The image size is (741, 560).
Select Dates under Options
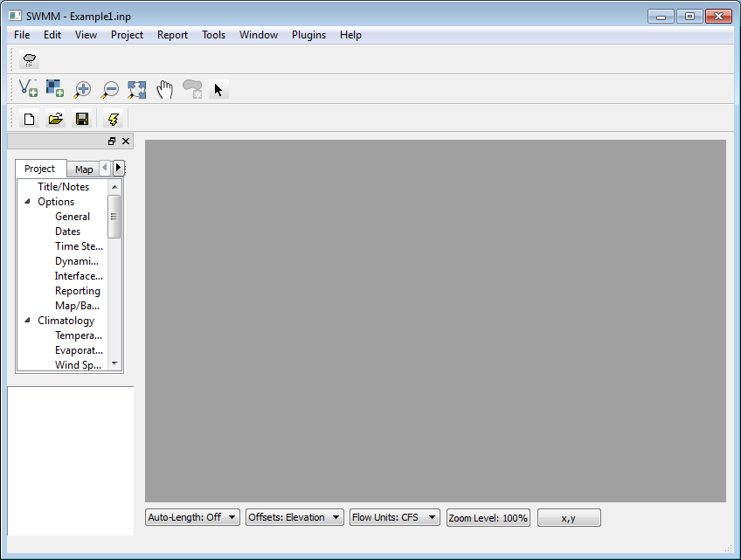(x=67, y=232)
